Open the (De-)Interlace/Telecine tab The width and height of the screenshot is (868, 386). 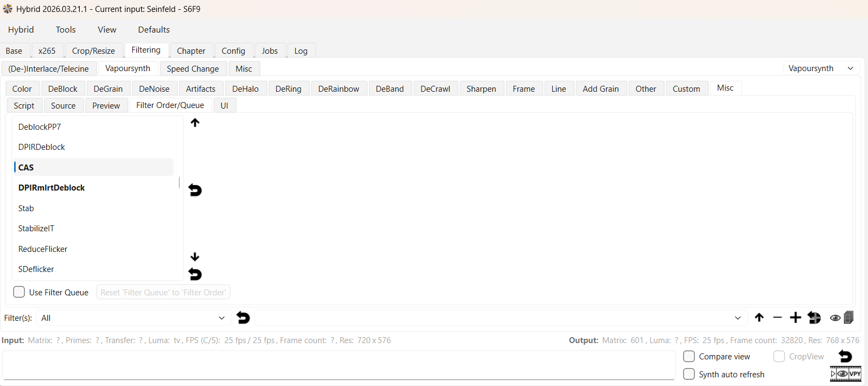click(x=48, y=68)
